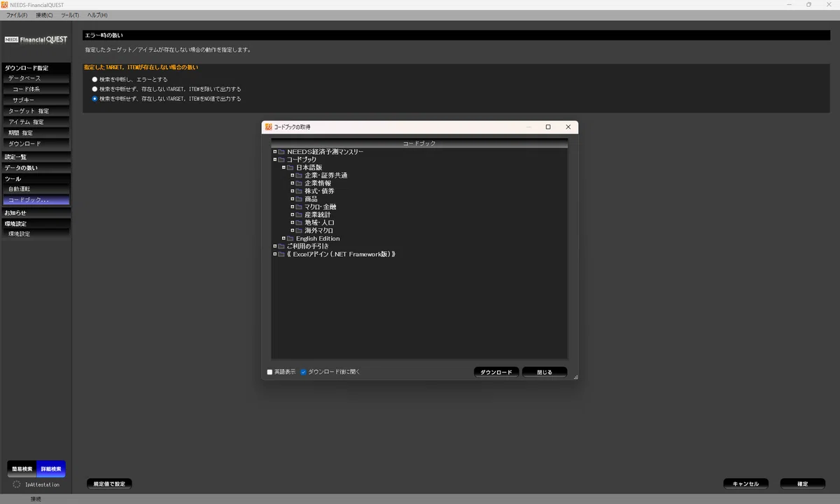Click the Excelアドイン folder icon

[281, 254]
